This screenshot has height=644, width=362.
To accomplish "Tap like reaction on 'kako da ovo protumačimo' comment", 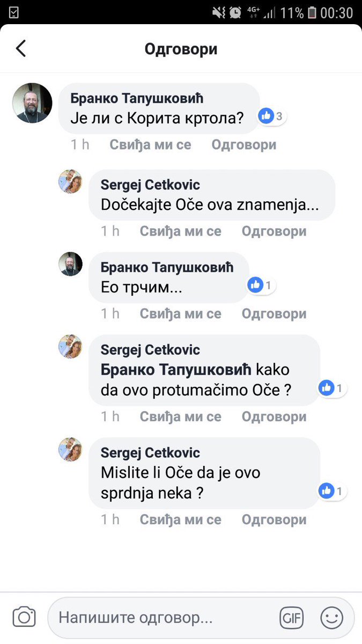I will 333,387.
